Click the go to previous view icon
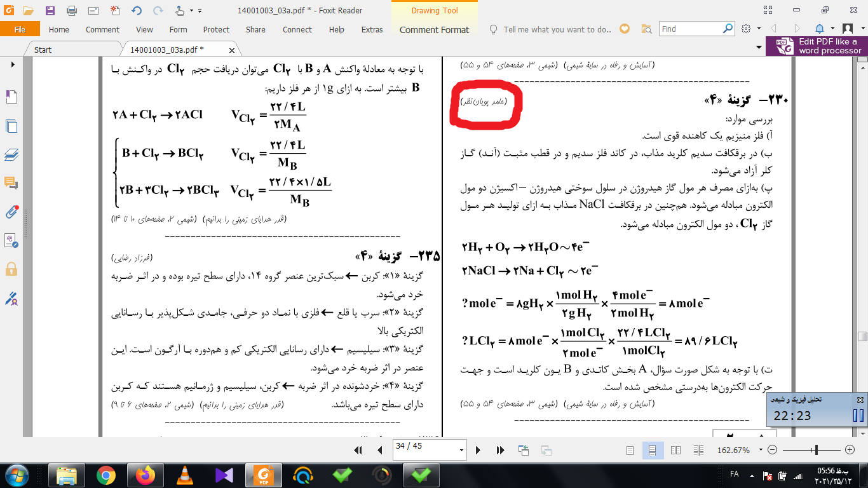 pyautogui.click(x=524, y=450)
